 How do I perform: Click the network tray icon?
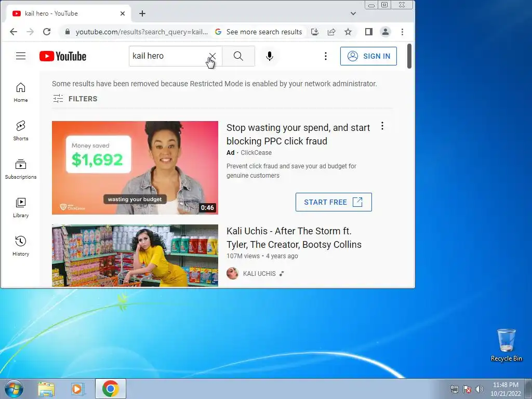tap(454, 389)
